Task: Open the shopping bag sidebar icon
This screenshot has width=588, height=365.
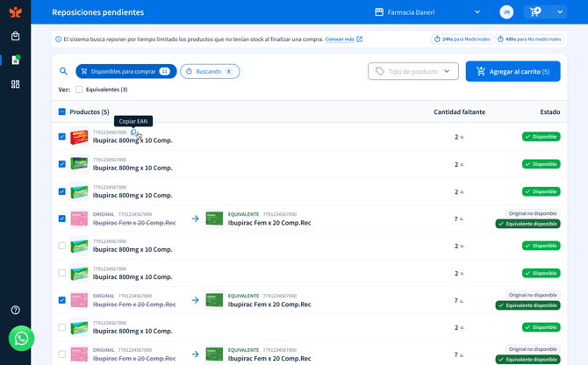Action: pyautogui.click(x=16, y=36)
